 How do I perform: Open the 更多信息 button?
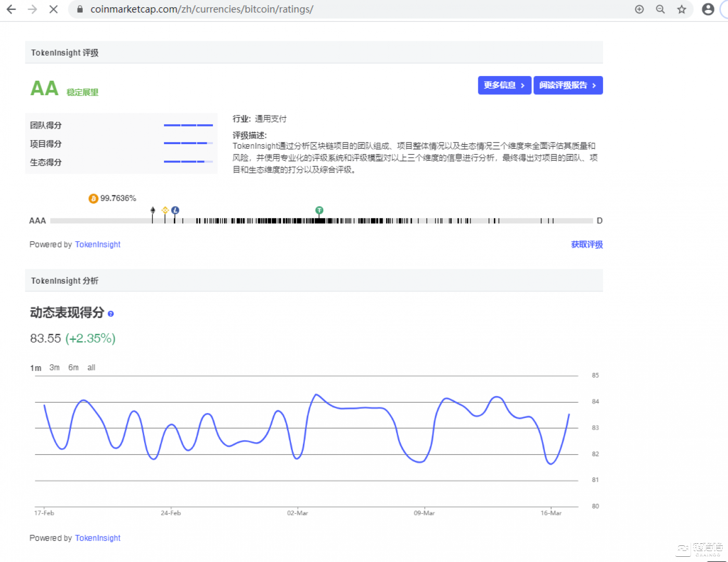pyautogui.click(x=505, y=85)
